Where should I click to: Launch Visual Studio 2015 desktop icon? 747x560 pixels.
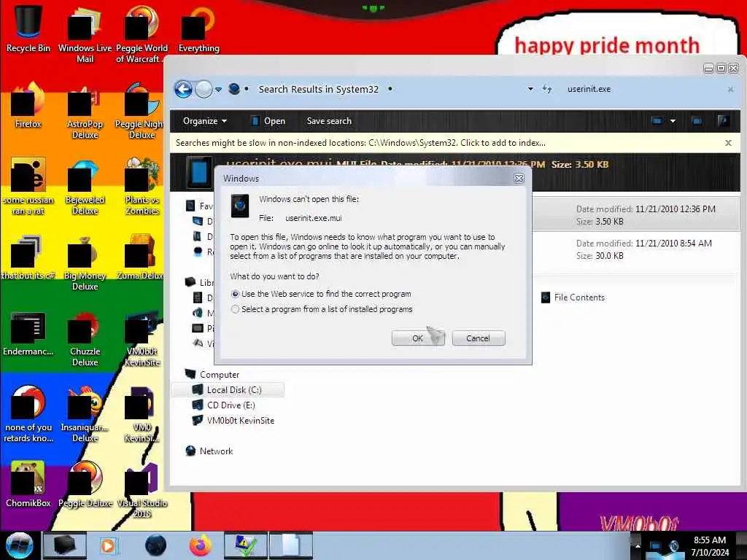(142, 491)
